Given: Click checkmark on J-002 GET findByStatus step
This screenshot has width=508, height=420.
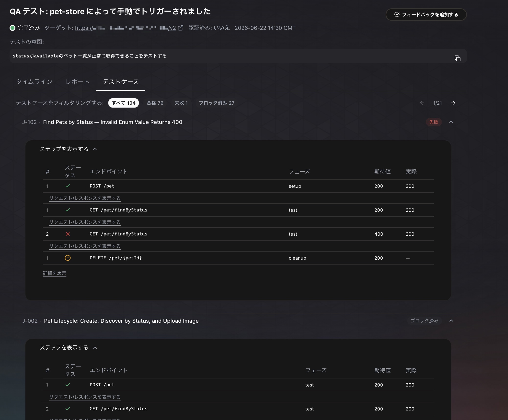Looking at the screenshot, I should coord(68,409).
